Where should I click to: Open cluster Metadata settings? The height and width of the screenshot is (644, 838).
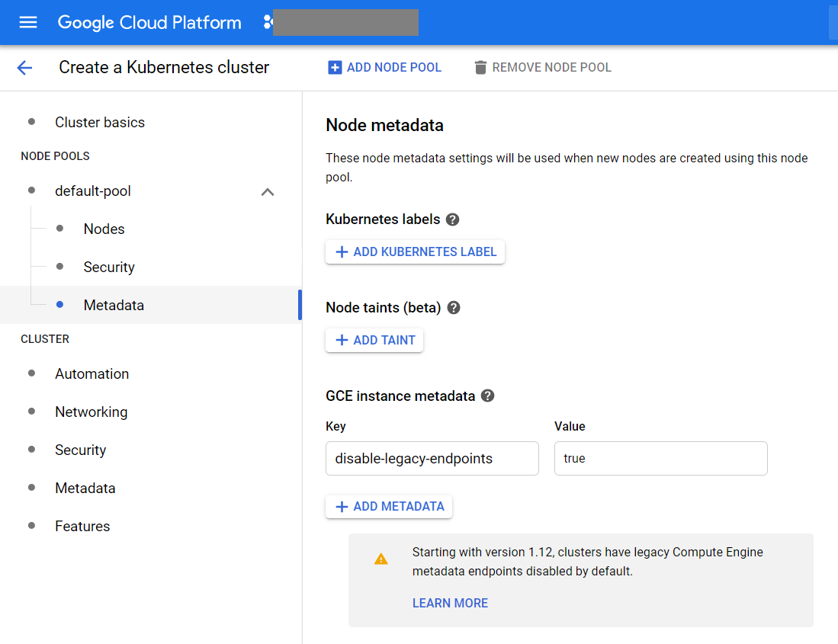[x=85, y=488]
